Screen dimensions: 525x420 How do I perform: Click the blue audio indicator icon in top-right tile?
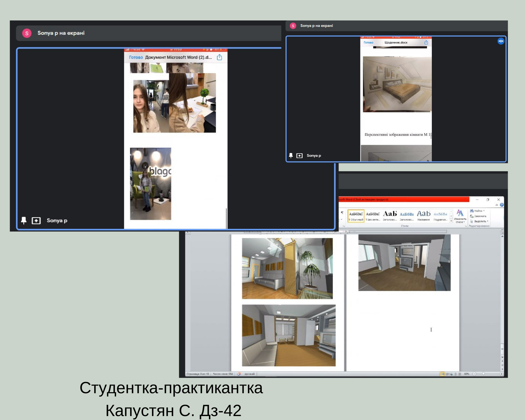(501, 41)
